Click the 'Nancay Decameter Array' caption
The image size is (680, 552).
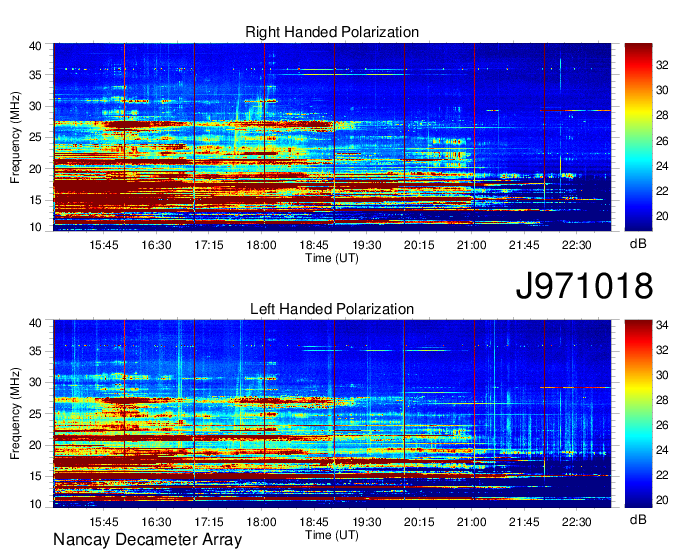147,540
